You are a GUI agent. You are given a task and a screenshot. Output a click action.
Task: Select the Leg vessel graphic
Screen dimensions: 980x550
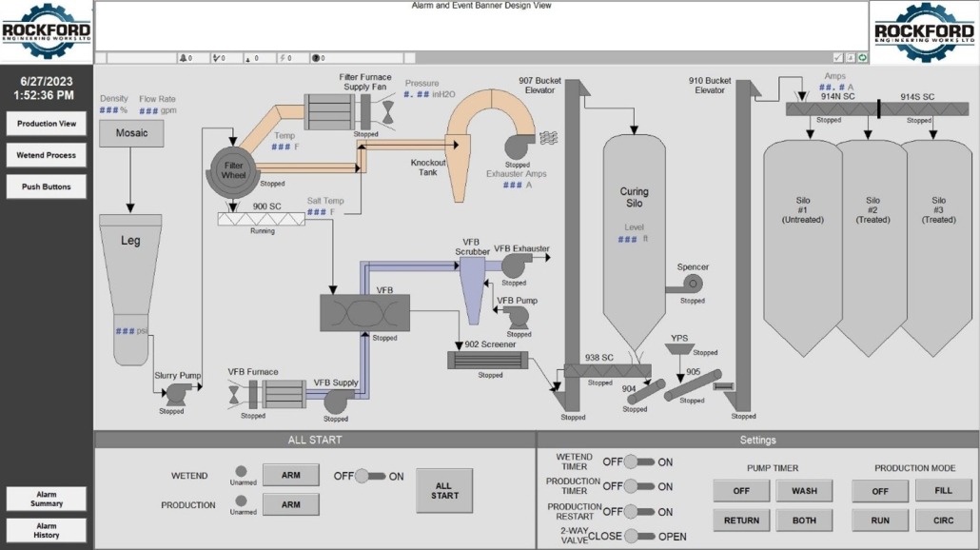130,289
